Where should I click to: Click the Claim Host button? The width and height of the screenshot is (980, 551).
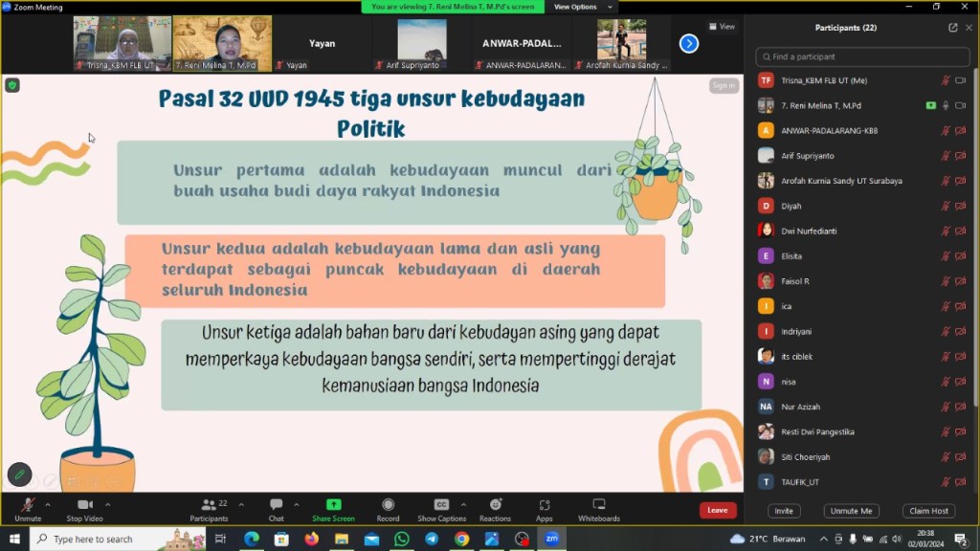pos(927,511)
